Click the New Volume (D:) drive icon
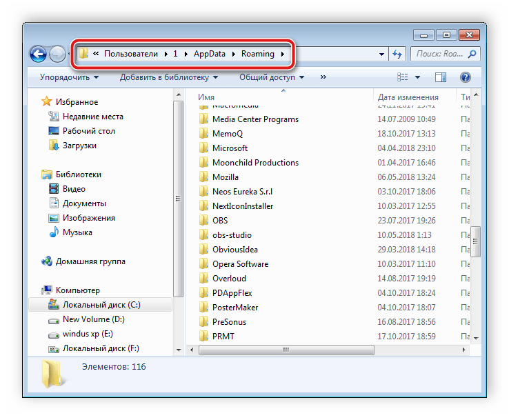 pyautogui.click(x=54, y=321)
